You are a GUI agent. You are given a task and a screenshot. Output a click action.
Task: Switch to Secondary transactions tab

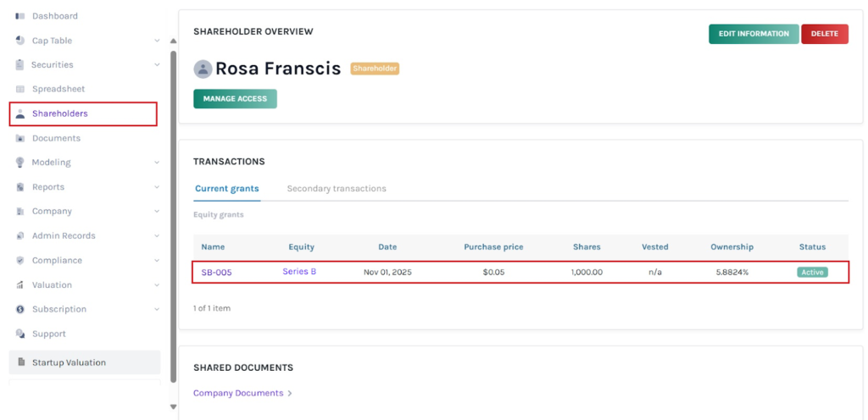[x=337, y=189]
